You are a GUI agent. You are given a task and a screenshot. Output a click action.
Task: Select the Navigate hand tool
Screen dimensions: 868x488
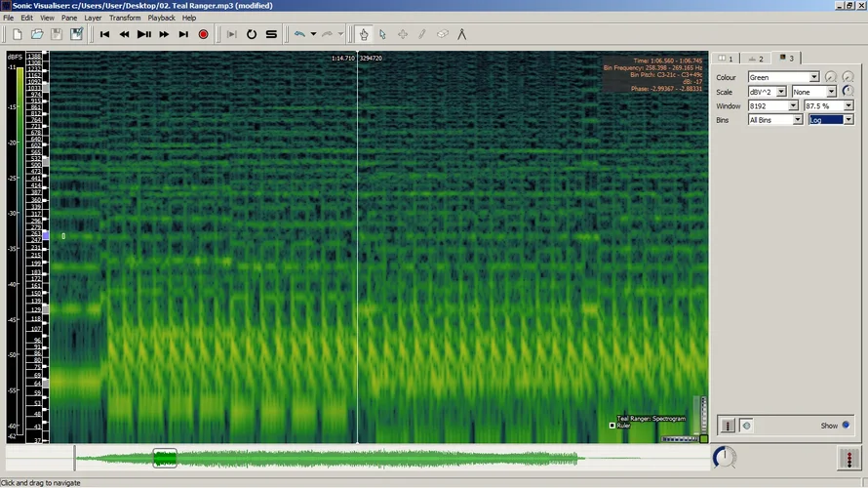point(363,34)
